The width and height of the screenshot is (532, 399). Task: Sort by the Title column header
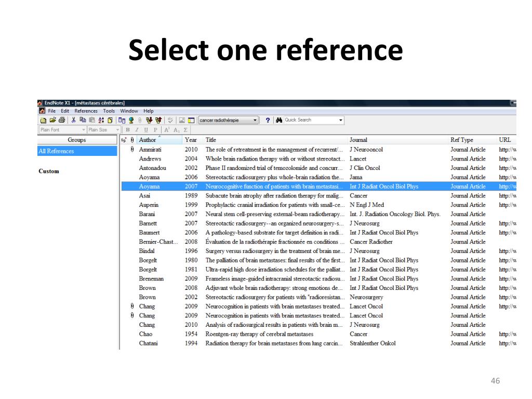275,140
